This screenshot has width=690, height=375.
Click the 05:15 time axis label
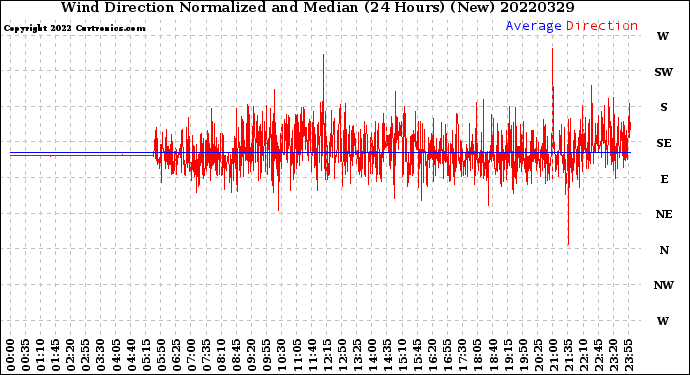point(146,356)
